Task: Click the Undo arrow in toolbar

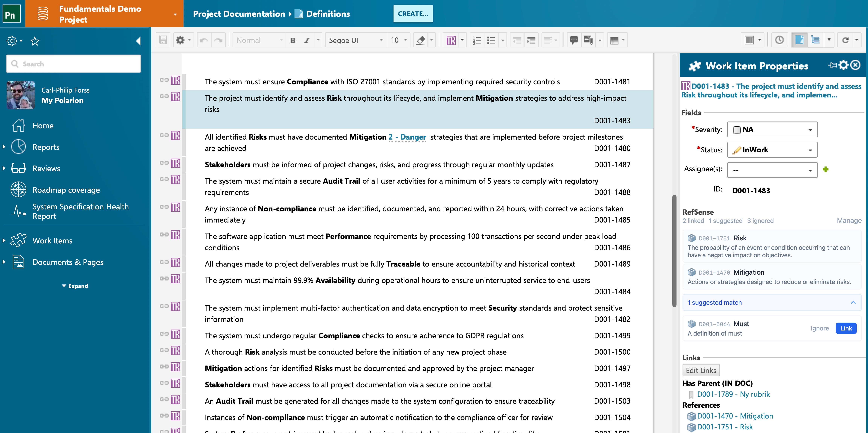Action: (x=204, y=40)
